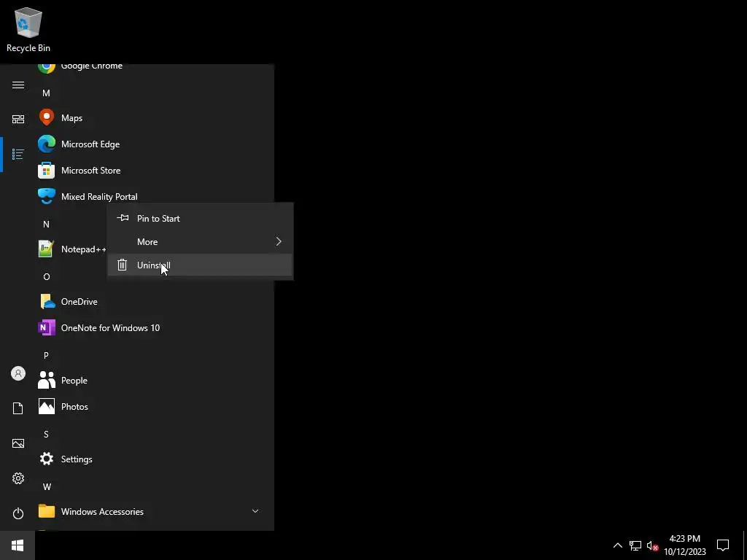Screen dimensions: 747x560
Task: Jump to letter M section header
Action: pos(46,93)
